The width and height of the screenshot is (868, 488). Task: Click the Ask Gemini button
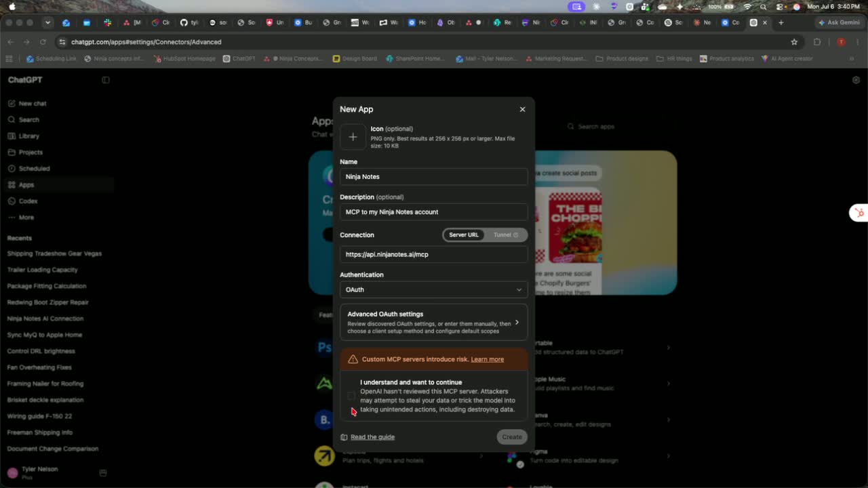click(x=839, y=22)
